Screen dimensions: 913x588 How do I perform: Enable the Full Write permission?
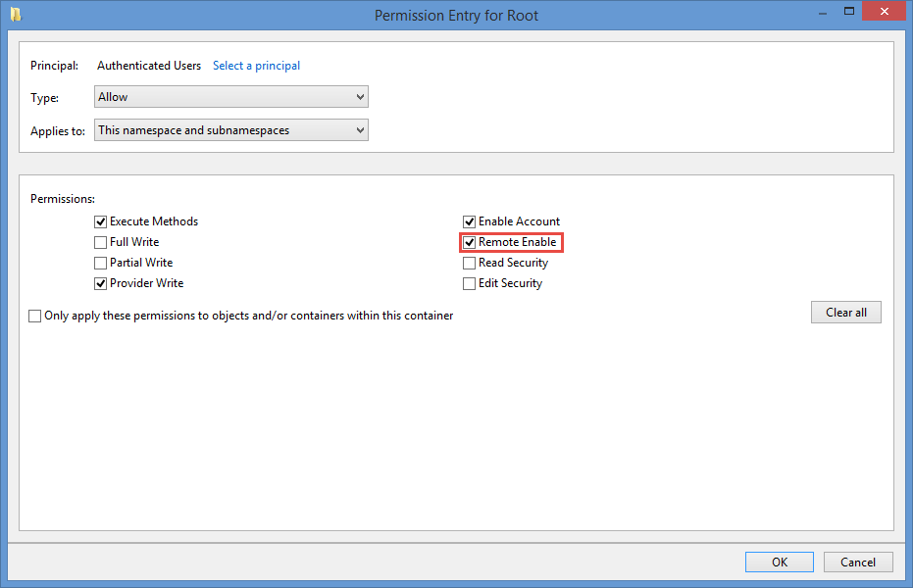[100, 242]
